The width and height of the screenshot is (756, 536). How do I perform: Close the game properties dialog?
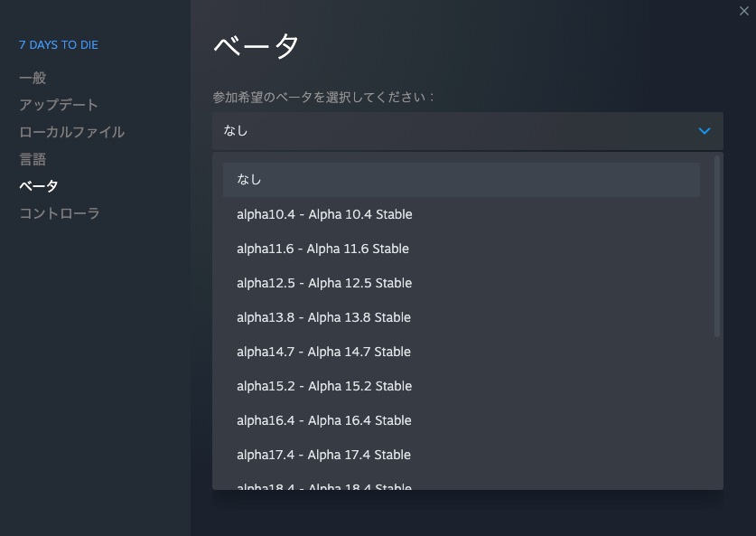tap(743, 12)
